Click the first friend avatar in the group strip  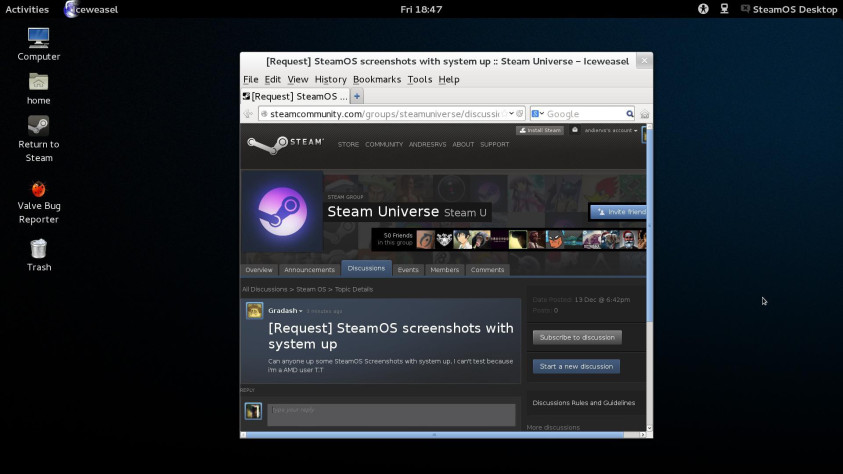point(425,239)
